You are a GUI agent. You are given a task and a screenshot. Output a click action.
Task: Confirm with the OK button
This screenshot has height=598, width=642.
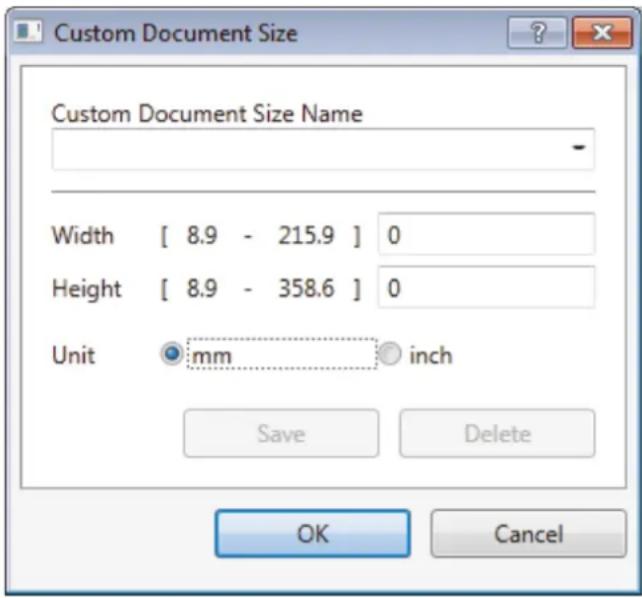(313, 533)
